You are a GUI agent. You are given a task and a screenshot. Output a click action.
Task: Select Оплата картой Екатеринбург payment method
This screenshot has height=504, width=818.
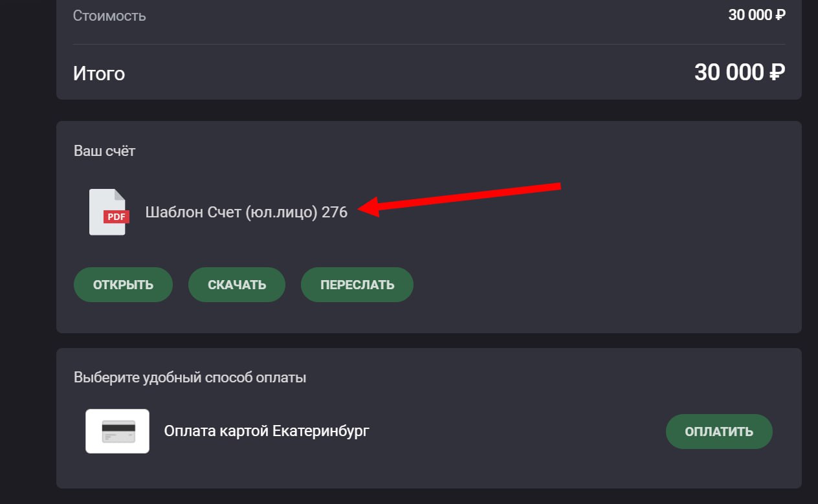pyautogui.click(x=267, y=431)
